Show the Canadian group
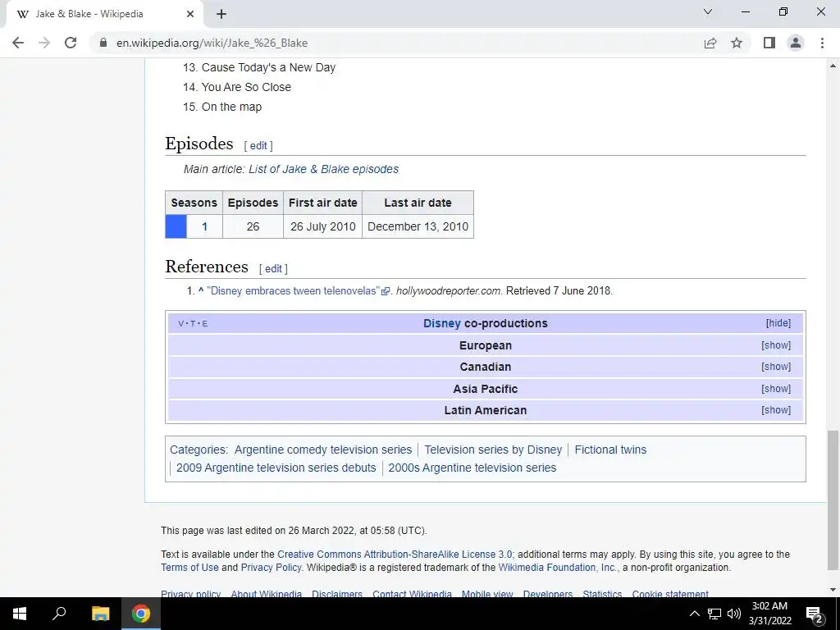The width and height of the screenshot is (840, 630). [776, 367]
